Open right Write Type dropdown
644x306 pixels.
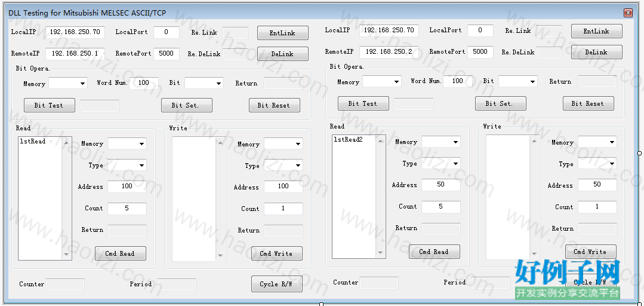(597, 164)
